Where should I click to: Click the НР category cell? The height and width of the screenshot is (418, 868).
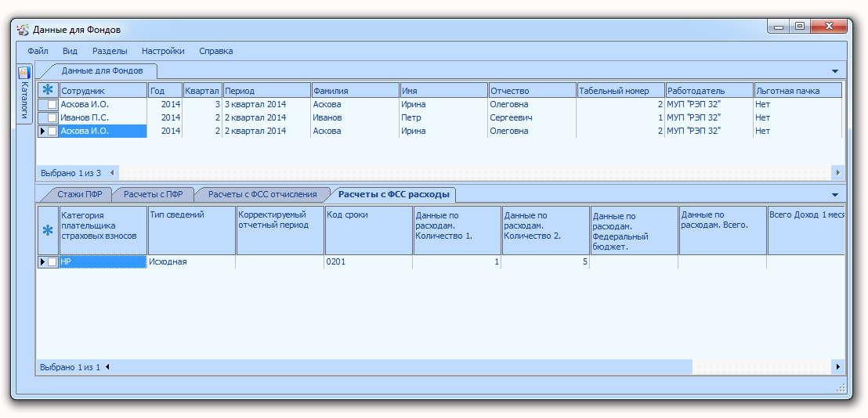103,262
